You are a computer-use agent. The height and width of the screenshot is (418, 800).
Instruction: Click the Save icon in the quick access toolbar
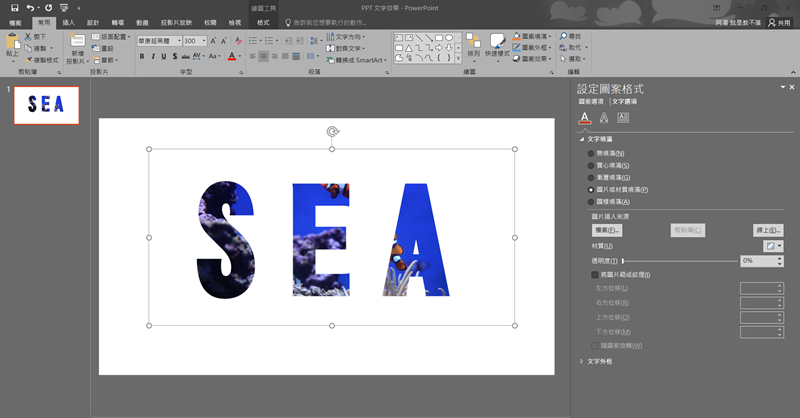tap(14, 8)
